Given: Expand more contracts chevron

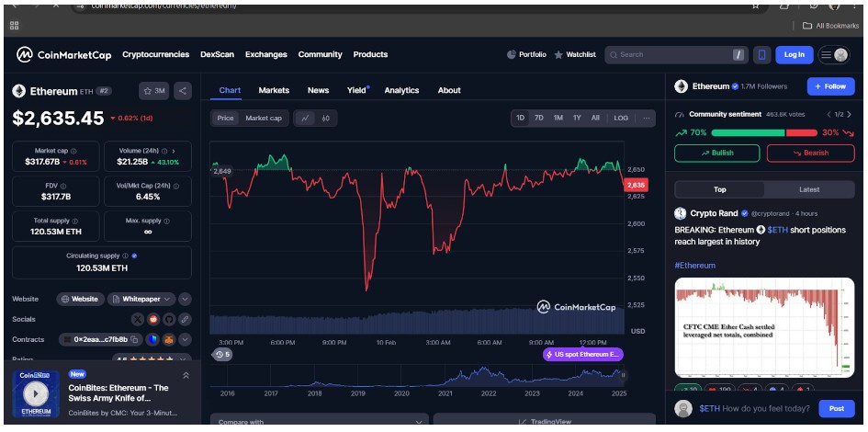Looking at the screenshot, I should click(185, 339).
